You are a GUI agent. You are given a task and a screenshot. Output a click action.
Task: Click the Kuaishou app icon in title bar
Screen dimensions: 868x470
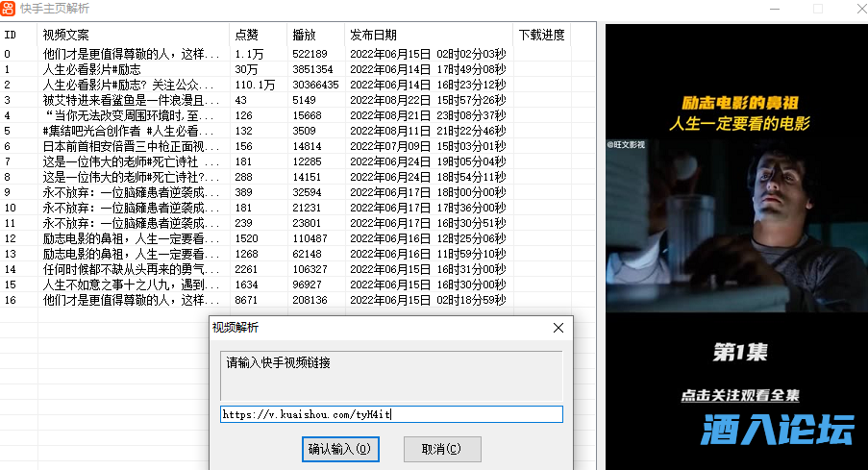click(x=9, y=9)
